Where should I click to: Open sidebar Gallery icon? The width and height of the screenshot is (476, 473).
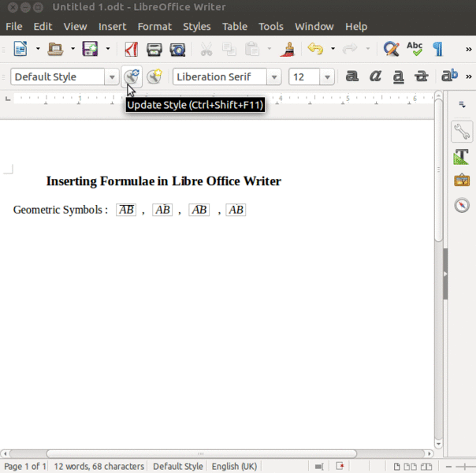point(462,181)
